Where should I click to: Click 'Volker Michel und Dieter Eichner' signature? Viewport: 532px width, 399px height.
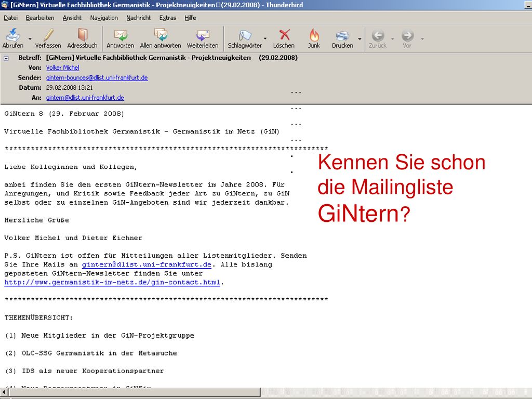[x=73, y=238]
